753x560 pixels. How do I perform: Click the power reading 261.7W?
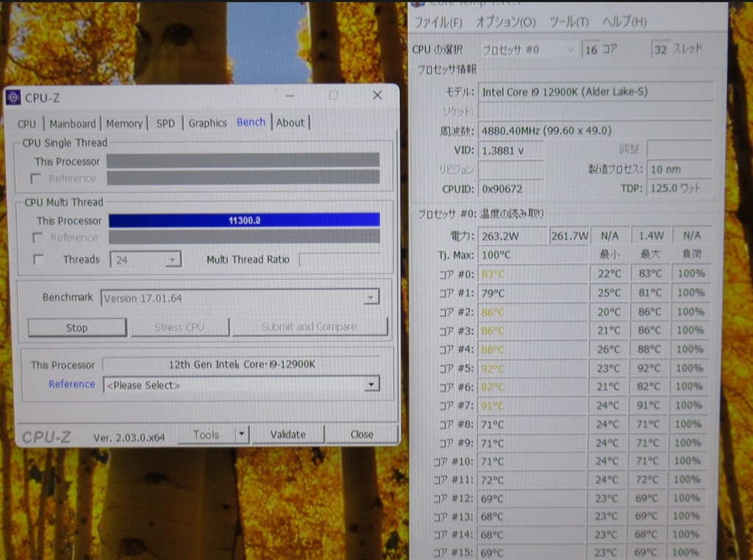click(570, 236)
